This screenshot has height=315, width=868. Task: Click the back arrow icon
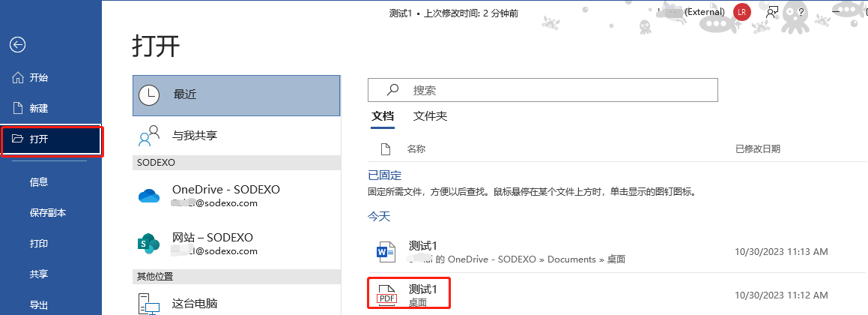point(18,45)
